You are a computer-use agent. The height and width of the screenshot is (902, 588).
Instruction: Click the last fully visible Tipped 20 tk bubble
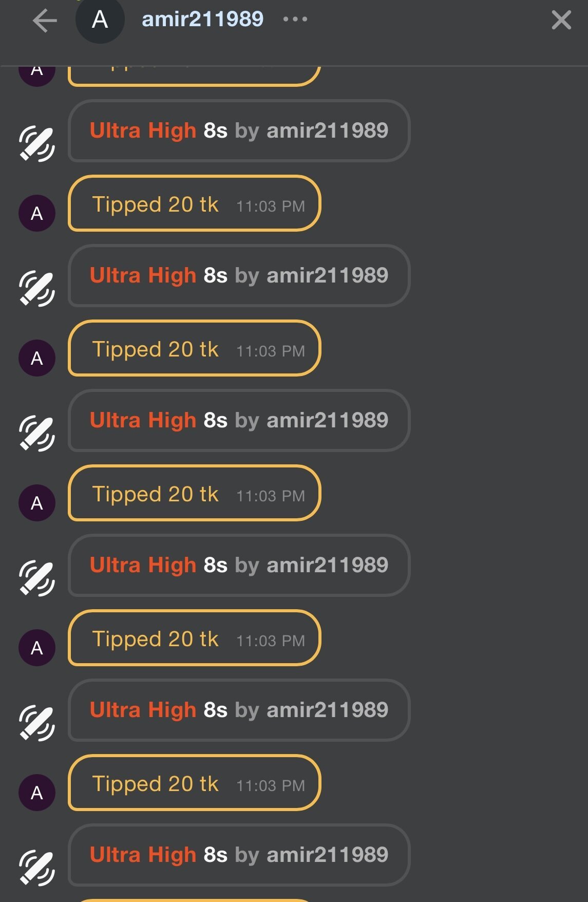coord(194,783)
